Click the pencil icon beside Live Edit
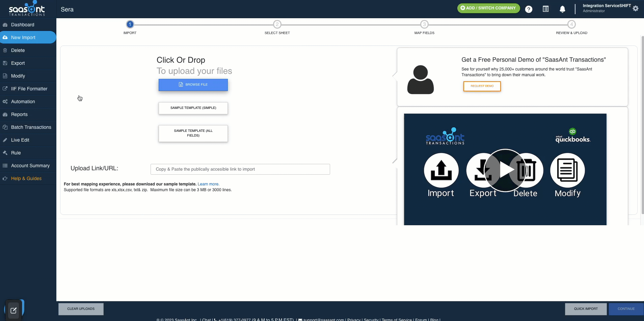 [x=5, y=140]
